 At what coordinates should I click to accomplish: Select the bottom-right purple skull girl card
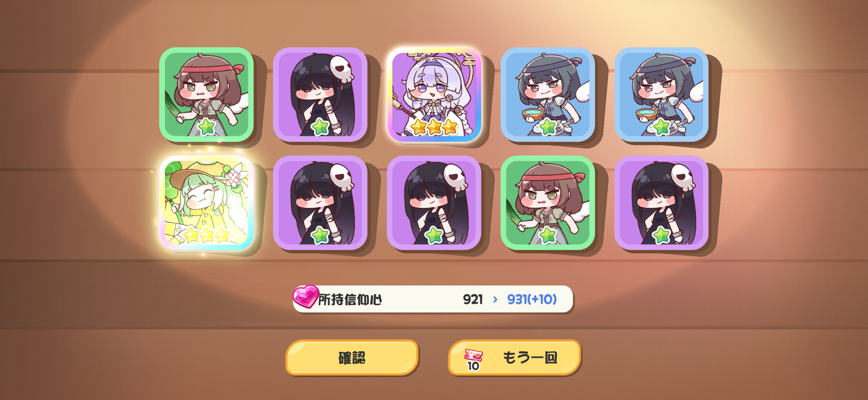click(662, 203)
